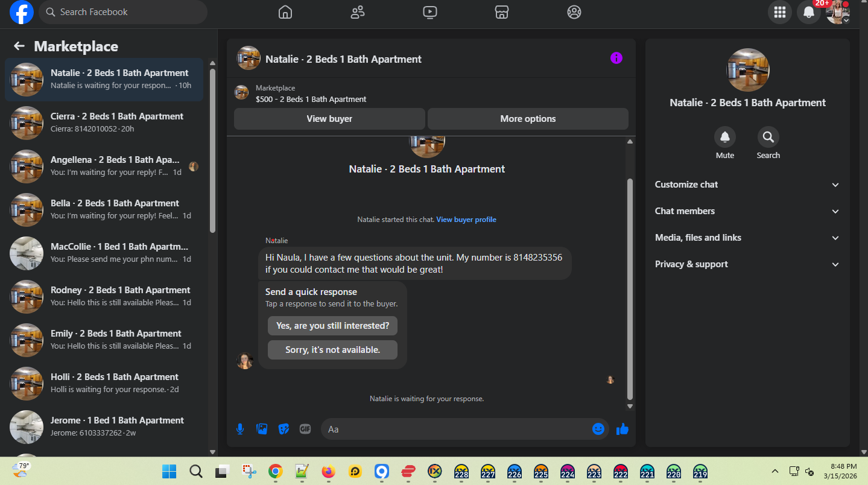Open the account profile picture menu

[x=838, y=12]
